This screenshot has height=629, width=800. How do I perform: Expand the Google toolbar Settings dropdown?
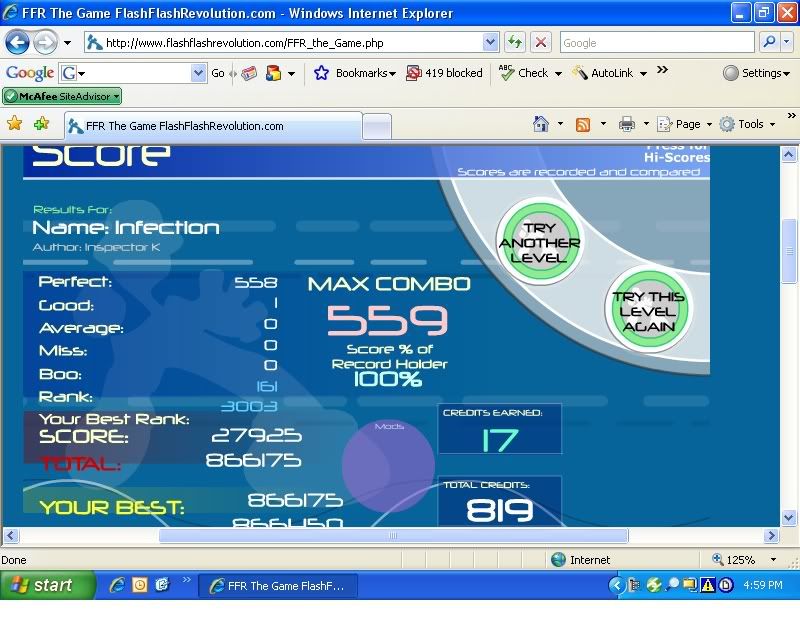[759, 73]
